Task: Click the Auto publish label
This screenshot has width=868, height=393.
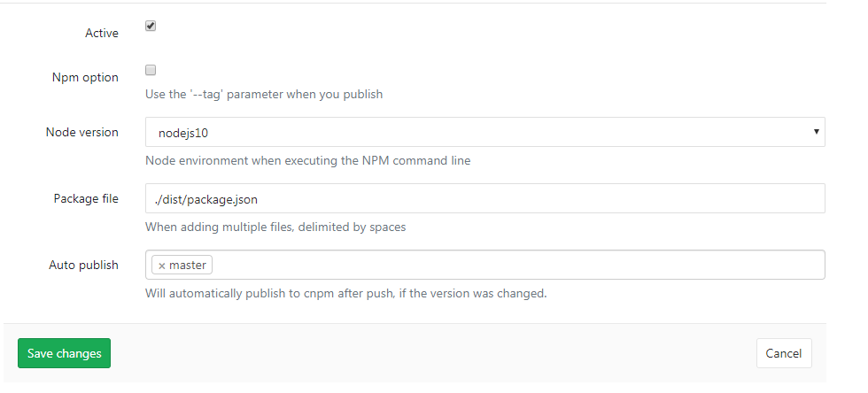Action: [x=83, y=265]
